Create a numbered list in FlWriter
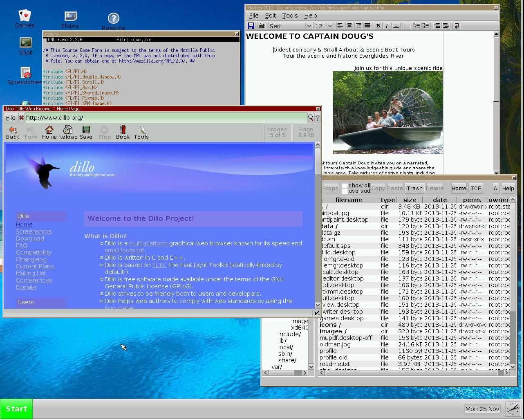 [x=417, y=26]
